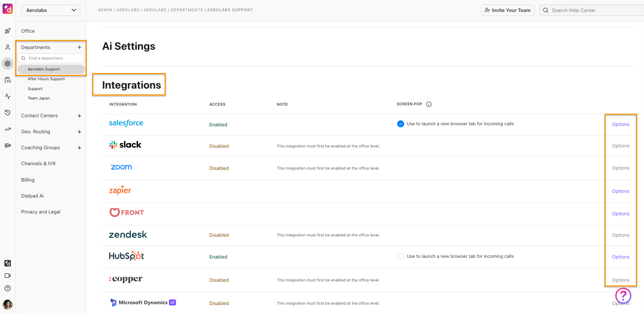
Task: Select After Hours Support department
Action: (46, 79)
